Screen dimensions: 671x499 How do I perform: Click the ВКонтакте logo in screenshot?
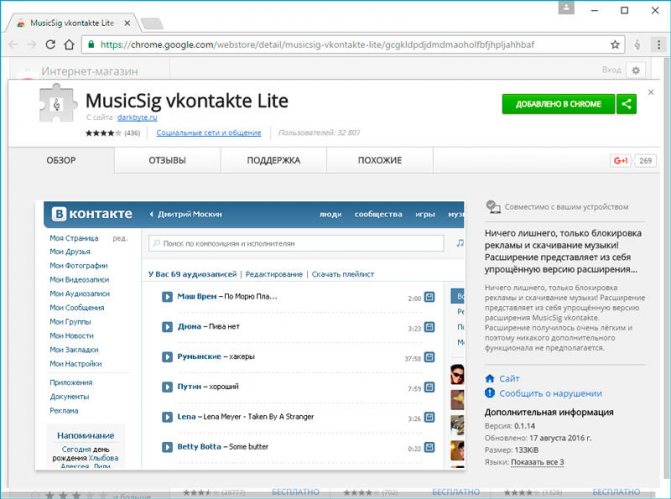(92, 214)
